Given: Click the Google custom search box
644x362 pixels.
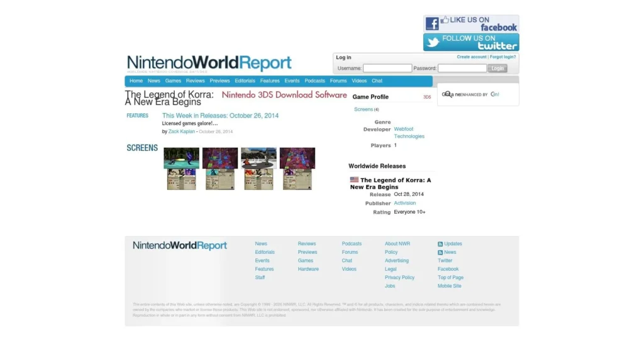Looking at the screenshot, I should (478, 94).
